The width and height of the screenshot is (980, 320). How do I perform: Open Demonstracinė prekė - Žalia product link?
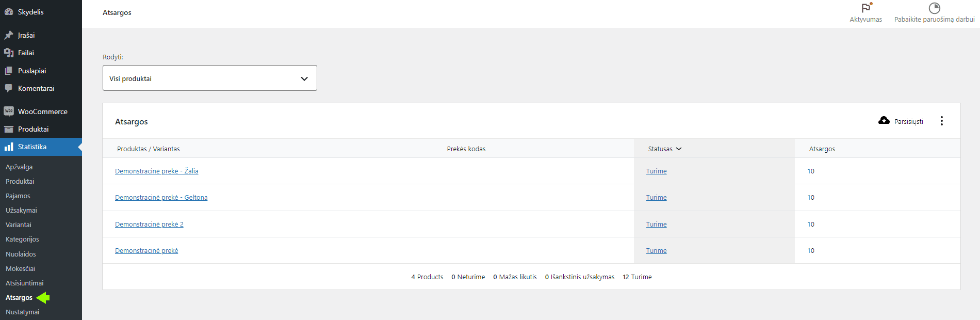(156, 171)
